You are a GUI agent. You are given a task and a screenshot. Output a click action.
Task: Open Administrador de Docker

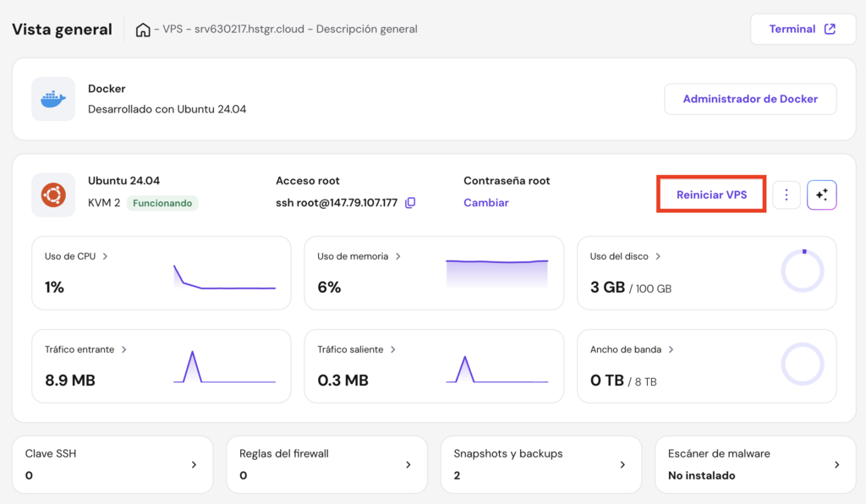click(x=750, y=99)
